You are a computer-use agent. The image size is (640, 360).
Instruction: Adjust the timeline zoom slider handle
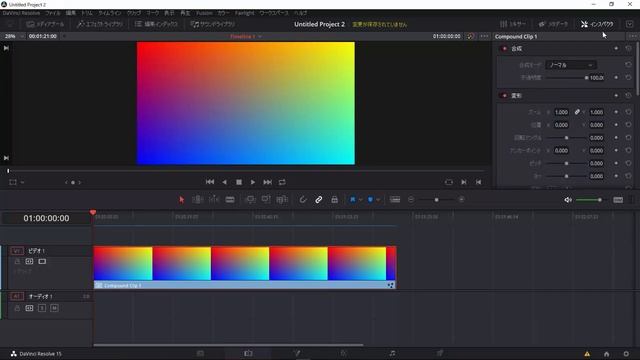[436, 200]
